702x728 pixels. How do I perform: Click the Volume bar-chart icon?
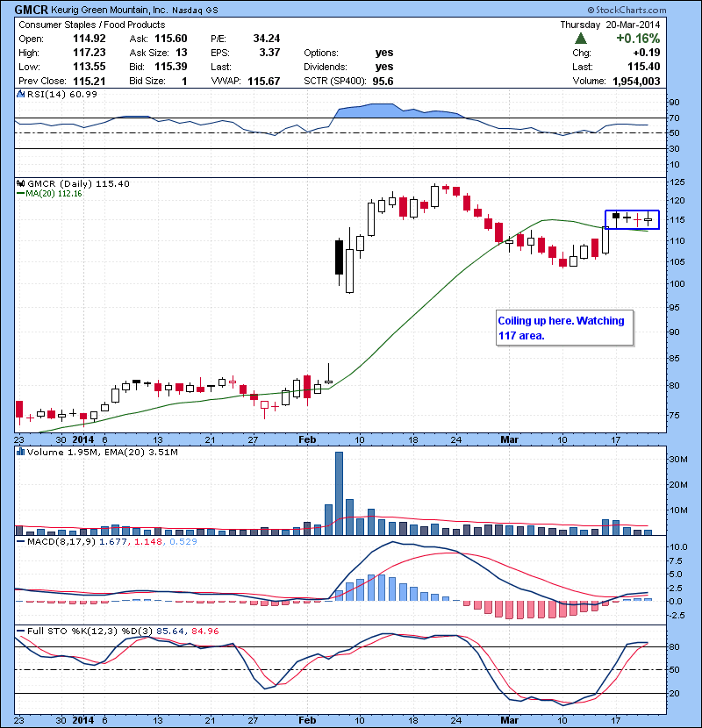click(x=20, y=452)
